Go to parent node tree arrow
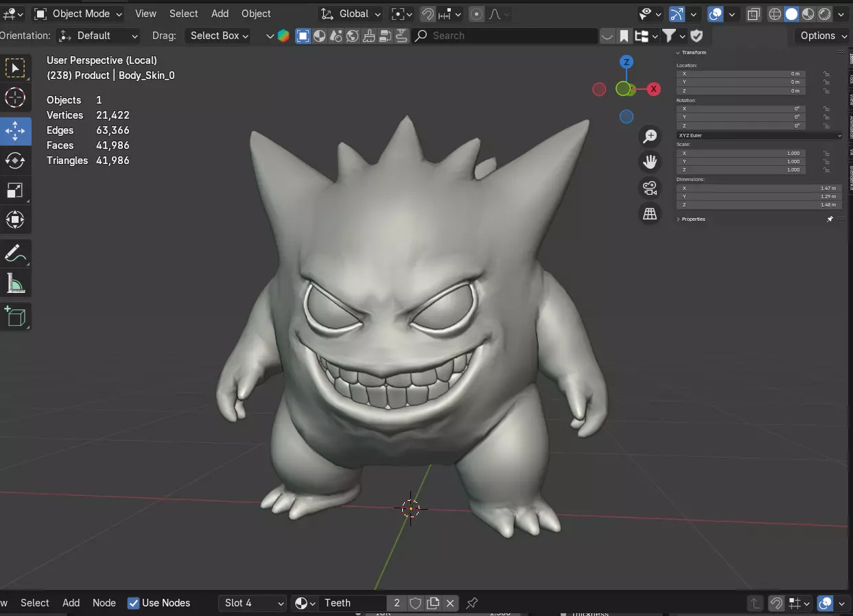Screen dimensions: 853x616 point(755,603)
